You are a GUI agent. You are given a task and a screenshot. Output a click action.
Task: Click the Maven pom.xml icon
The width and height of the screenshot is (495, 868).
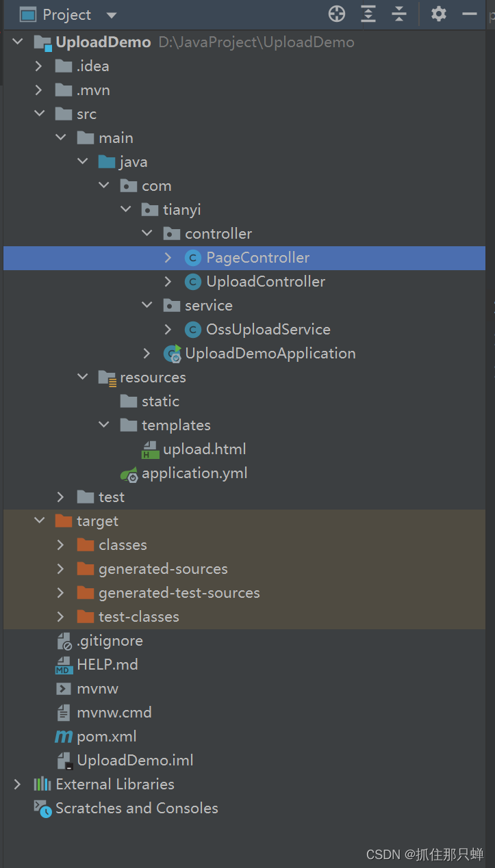(64, 737)
